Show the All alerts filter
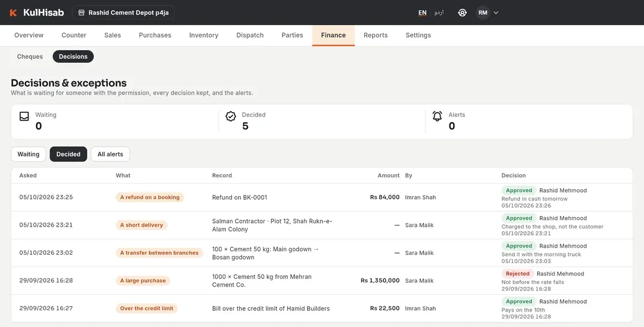The image size is (644, 327). pos(110,154)
